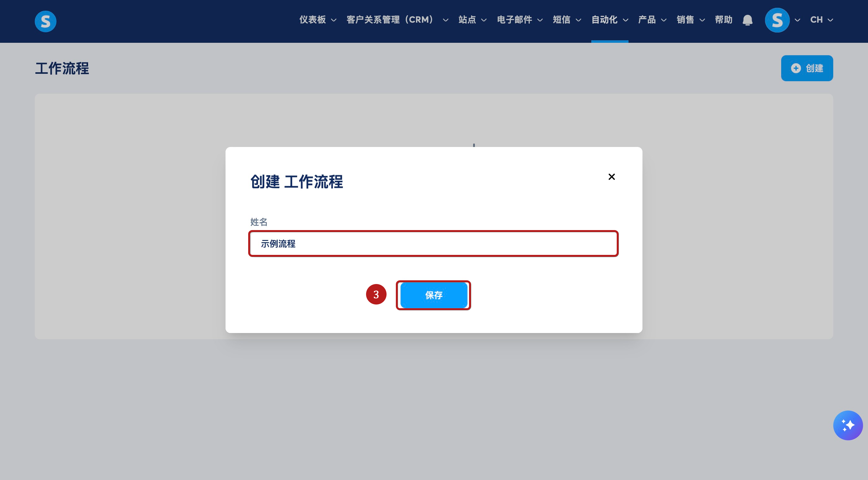Expand the 站点 menu

pos(472,20)
